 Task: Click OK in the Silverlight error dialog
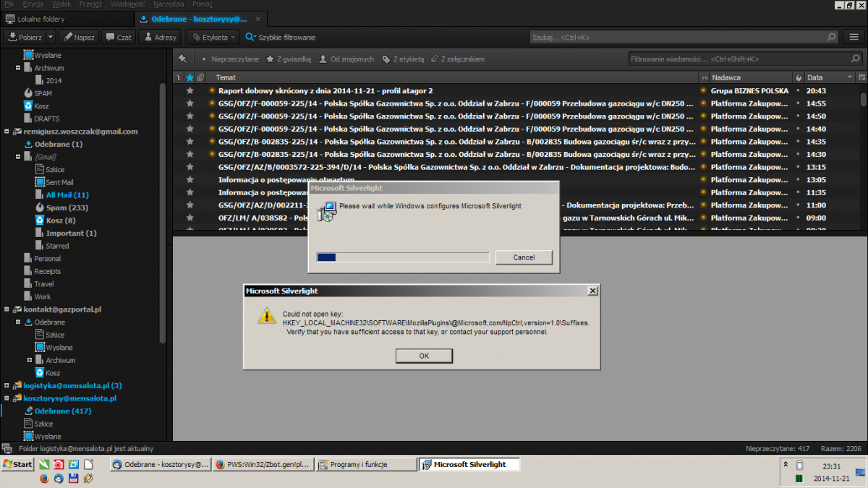point(424,356)
